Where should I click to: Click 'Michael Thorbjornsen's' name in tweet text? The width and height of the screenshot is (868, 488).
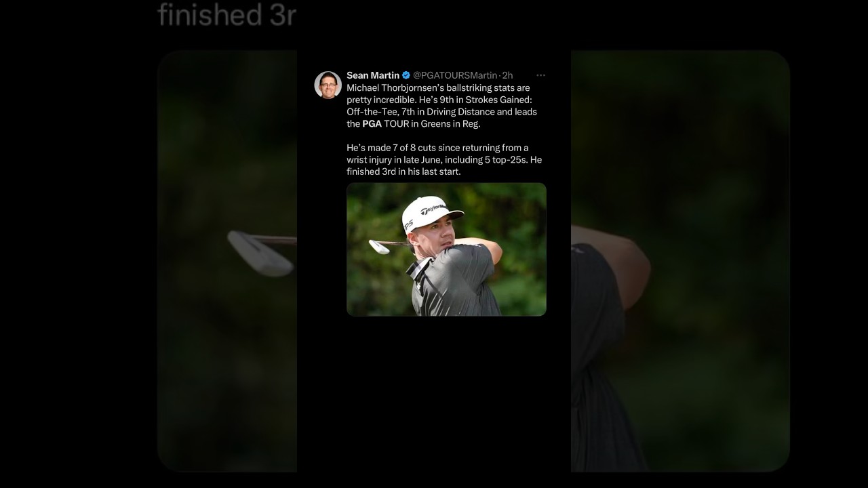[392, 88]
